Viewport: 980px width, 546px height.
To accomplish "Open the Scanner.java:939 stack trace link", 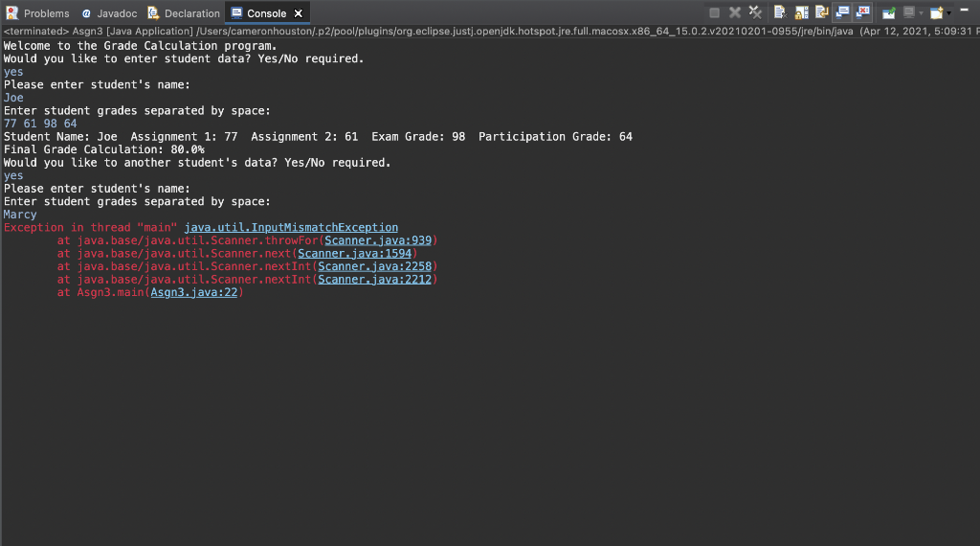I will (377, 240).
